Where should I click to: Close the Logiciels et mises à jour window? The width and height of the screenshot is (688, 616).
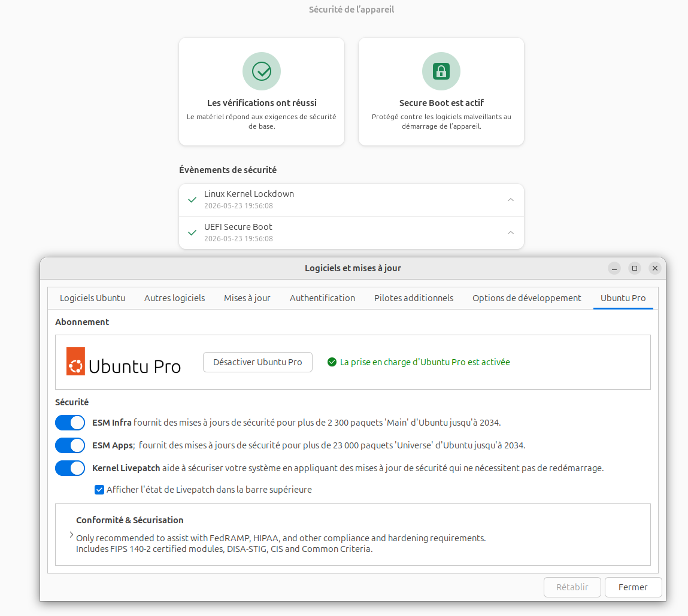pos(654,268)
